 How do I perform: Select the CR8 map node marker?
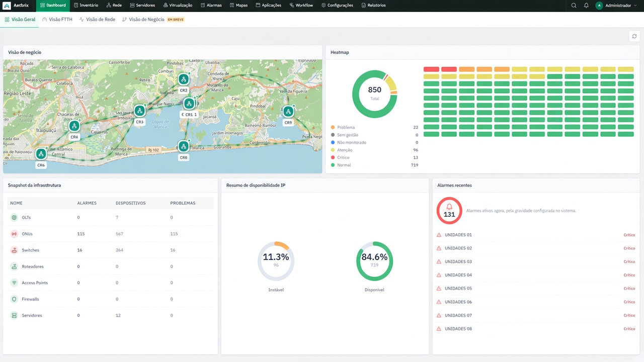184,146
